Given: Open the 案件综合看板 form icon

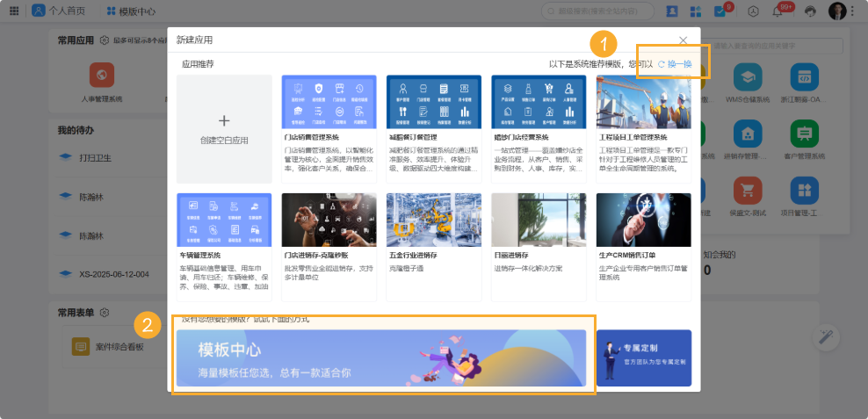Looking at the screenshot, I should [81, 347].
